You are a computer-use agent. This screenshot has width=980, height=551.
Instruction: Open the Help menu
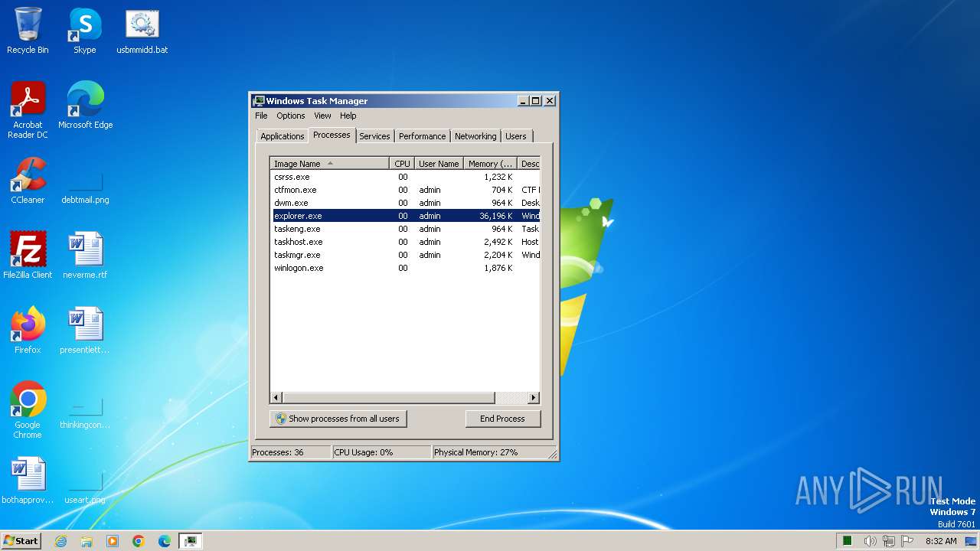click(348, 116)
